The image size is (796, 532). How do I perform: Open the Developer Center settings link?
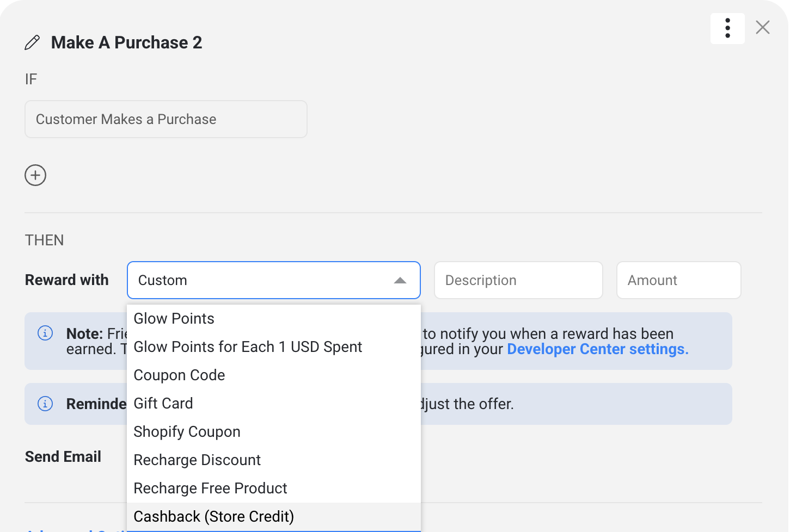[x=597, y=349]
